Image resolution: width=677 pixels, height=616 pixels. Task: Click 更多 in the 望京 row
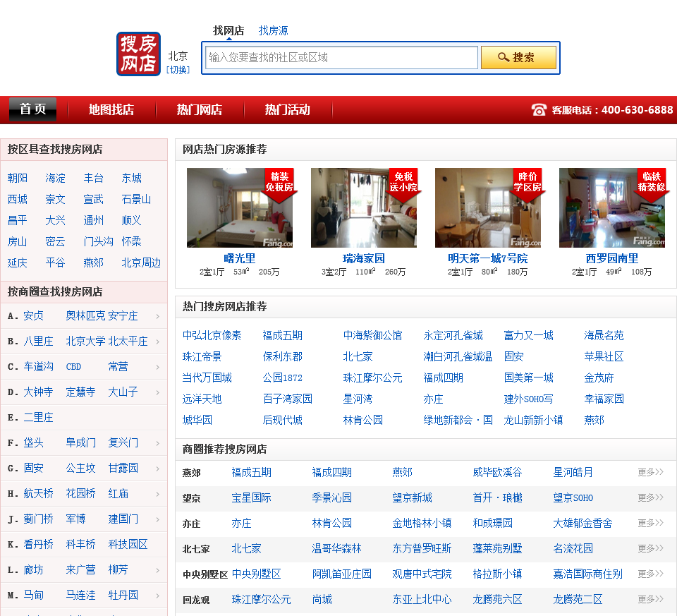[x=650, y=497]
